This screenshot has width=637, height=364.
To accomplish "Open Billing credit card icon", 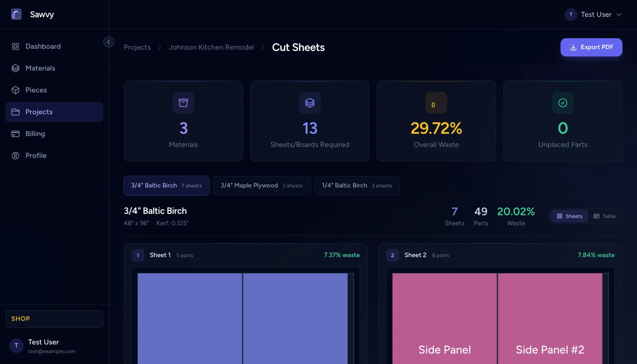I will pyautogui.click(x=15, y=134).
